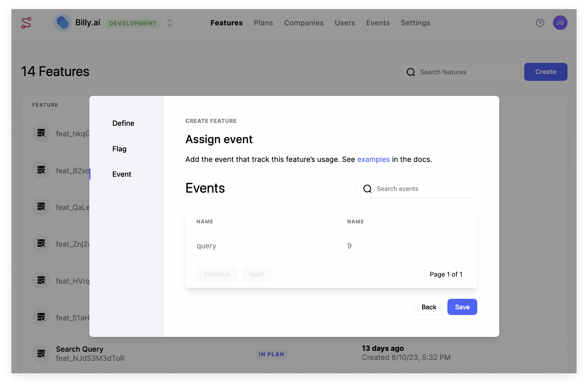This screenshot has height=387, width=588.
Task: Click the feat_hkqG feature icon
Action: [41, 133]
